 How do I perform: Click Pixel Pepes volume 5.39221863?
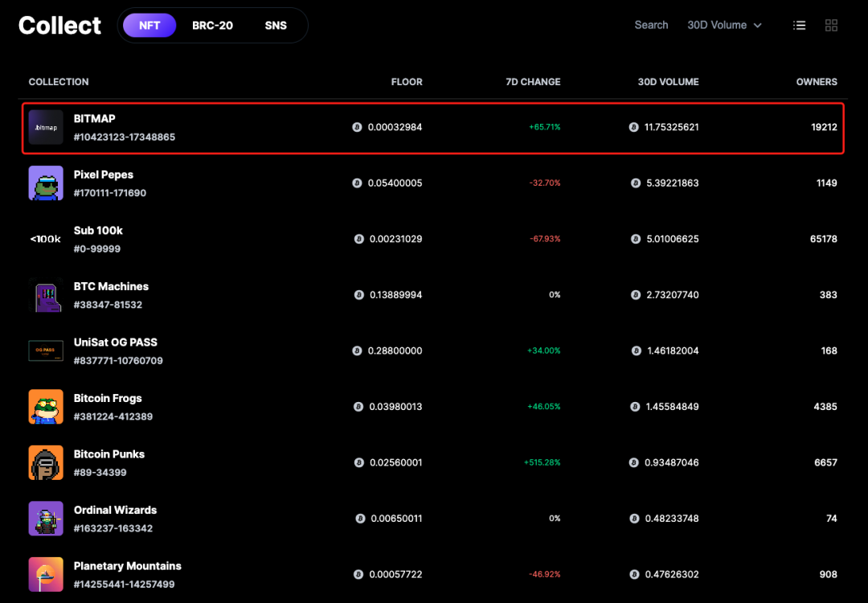[673, 183]
